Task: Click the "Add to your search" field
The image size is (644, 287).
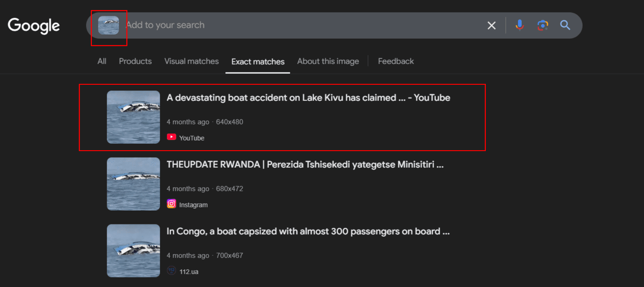Action: (277, 25)
